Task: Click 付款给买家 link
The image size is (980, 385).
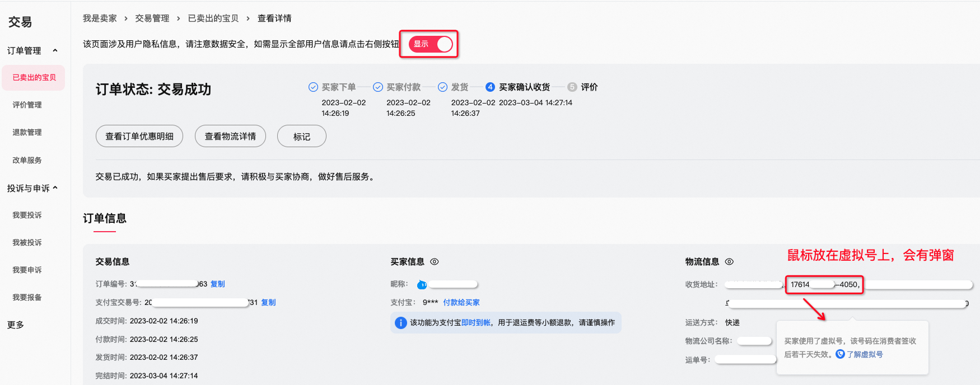Action: 461,302
